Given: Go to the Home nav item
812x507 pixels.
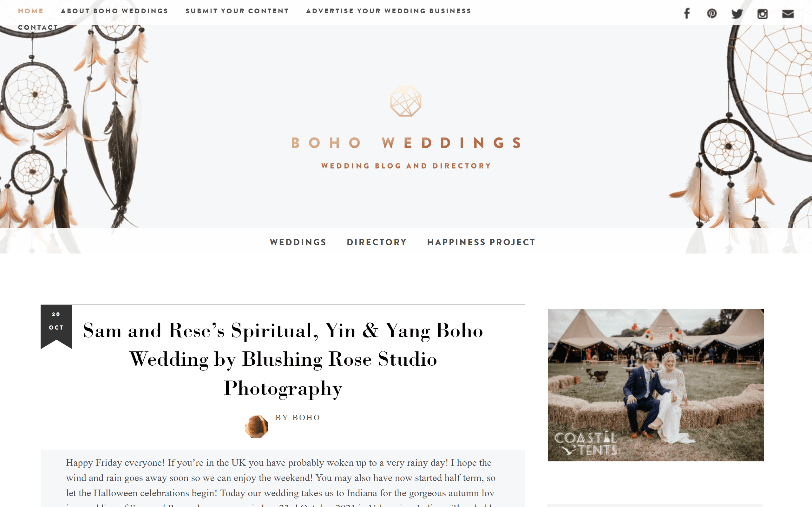Looking at the screenshot, I should coord(31,11).
